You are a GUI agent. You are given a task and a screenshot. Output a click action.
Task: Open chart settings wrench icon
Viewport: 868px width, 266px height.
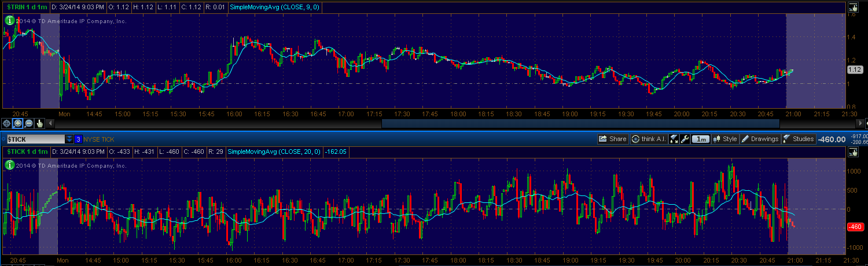pos(685,139)
